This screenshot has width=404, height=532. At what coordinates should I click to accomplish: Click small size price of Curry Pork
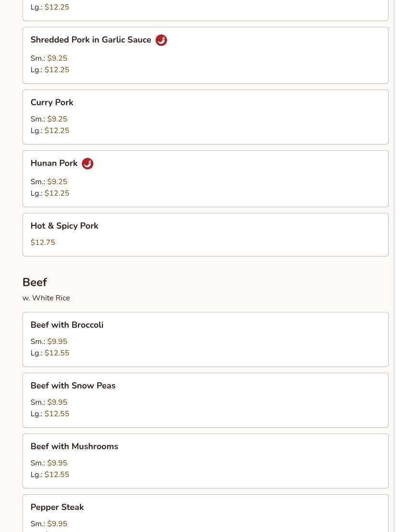57,119
